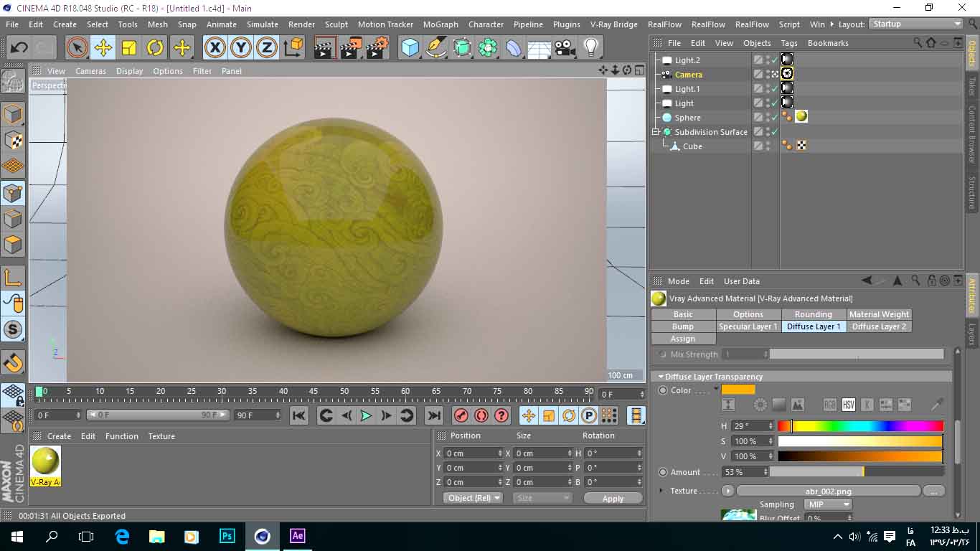
Task: Open the V-Ray Bridge menu
Action: (614, 24)
